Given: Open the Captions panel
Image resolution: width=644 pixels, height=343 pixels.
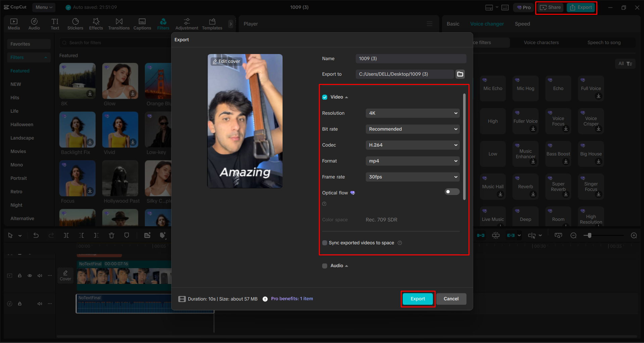Looking at the screenshot, I should 142,23.
